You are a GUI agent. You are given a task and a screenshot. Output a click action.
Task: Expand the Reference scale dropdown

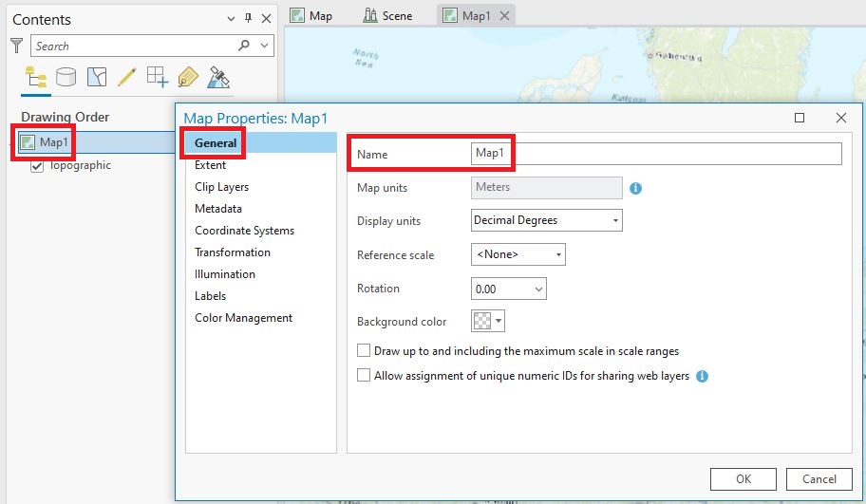tap(518, 254)
